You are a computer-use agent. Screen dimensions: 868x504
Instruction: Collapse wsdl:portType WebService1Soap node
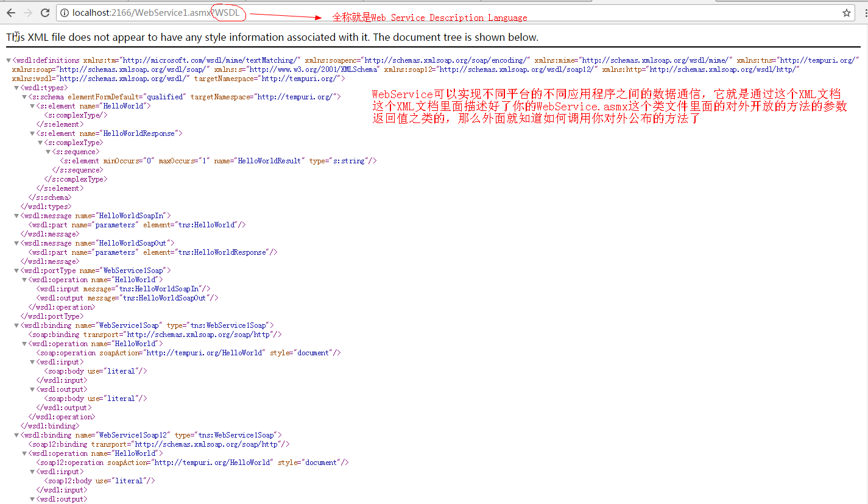click(16, 271)
